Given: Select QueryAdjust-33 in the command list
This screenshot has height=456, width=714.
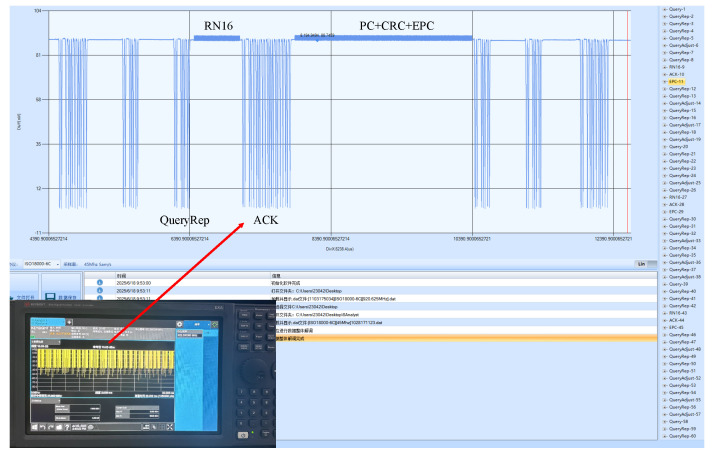Looking at the screenshot, I should click(x=685, y=241).
